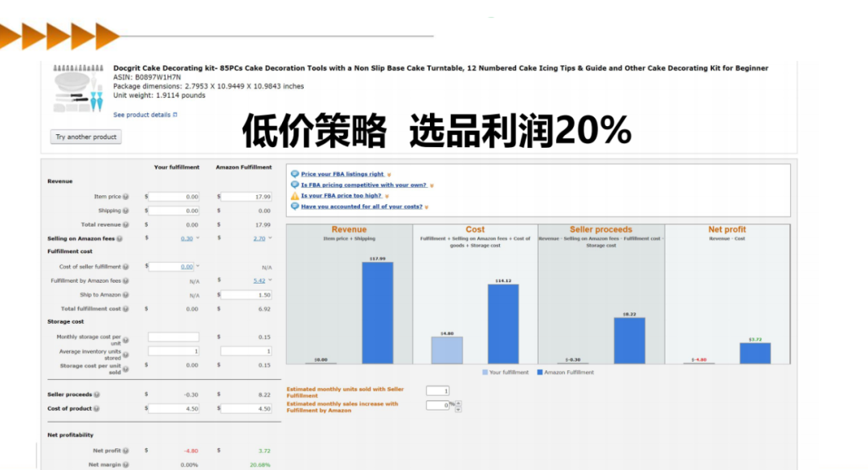Decrease monthly sales increase percentage with down arrow
This screenshot has width=868, height=470.
pos(458,409)
